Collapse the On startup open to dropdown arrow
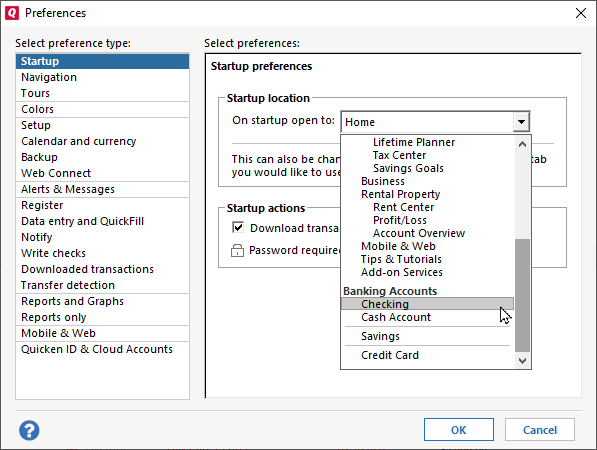This screenshot has height=450, width=597. 521,122
